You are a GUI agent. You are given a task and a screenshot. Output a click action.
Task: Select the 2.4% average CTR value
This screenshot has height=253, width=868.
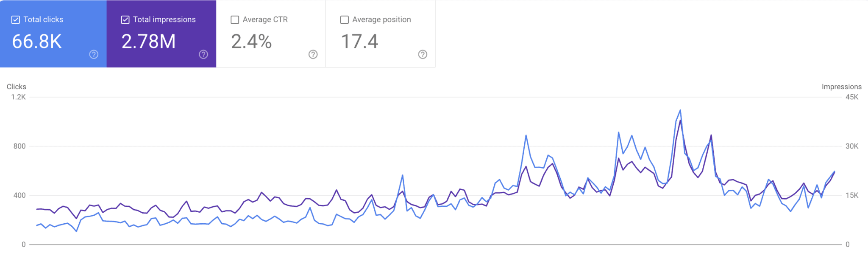click(251, 42)
